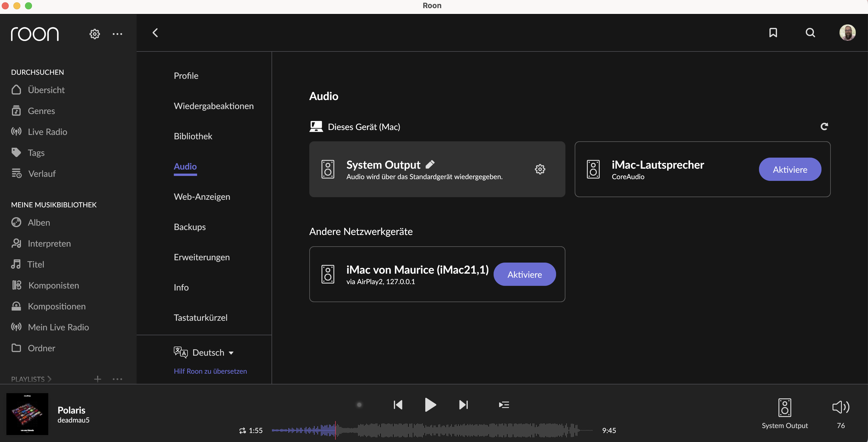Viewport: 868px width, 442px height.
Task: Open Live Radio in the sidebar
Action: pyautogui.click(x=39, y=131)
